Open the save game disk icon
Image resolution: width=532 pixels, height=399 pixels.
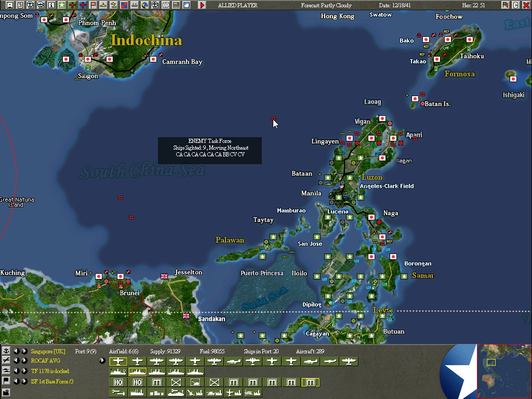pyautogui.click(x=10, y=5)
